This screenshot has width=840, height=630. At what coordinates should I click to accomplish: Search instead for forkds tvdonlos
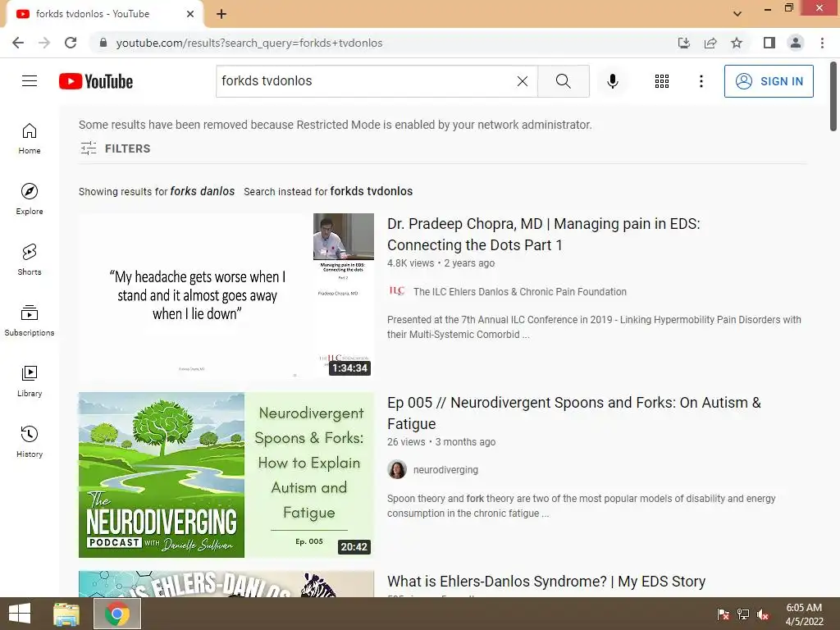(x=372, y=191)
